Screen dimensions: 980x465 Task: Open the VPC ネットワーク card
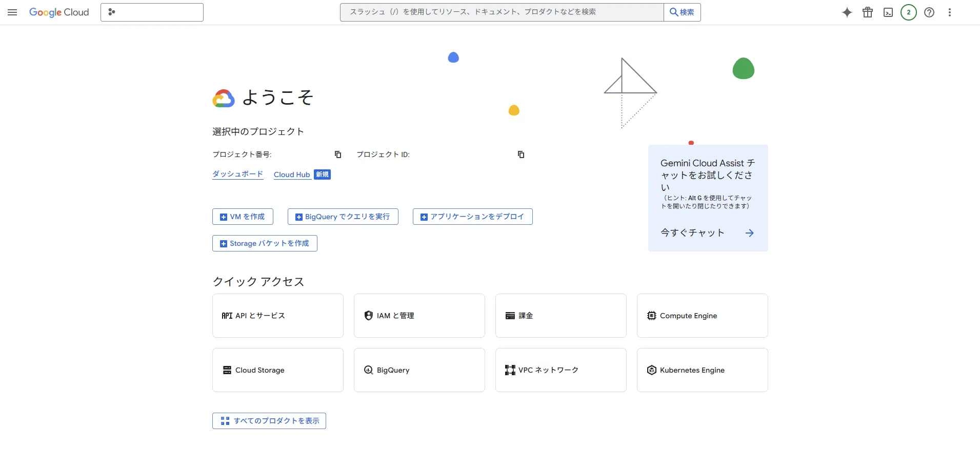point(561,370)
